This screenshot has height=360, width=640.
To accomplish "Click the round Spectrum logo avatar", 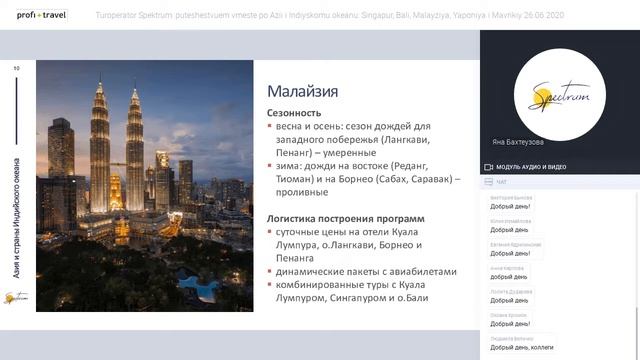I will pyautogui.click(x=560, y=95).
